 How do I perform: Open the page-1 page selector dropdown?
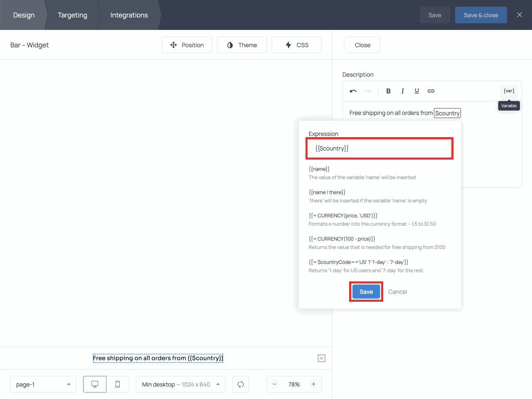[43, 384]
